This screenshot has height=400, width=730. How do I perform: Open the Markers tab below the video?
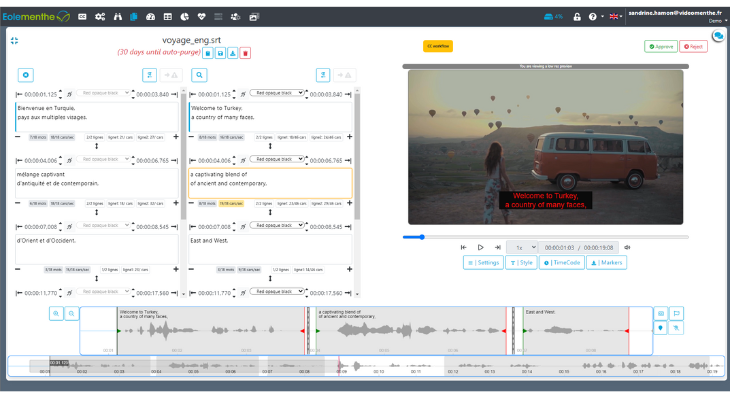(x=606, y=263)
